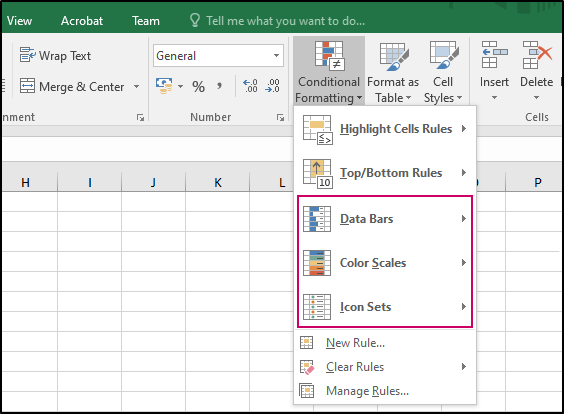
Task: Click the Format as Table label
Action: click(393, 90)
